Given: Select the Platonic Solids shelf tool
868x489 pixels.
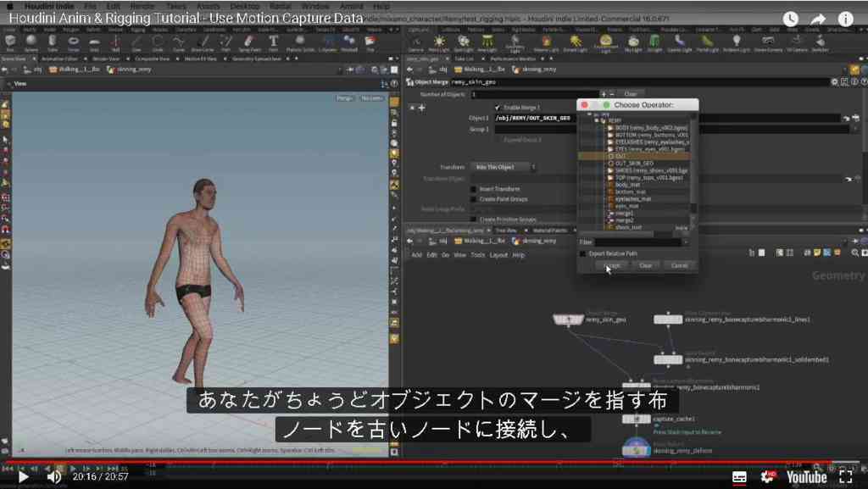Looking at the screenshot, I should click(300, 42).
